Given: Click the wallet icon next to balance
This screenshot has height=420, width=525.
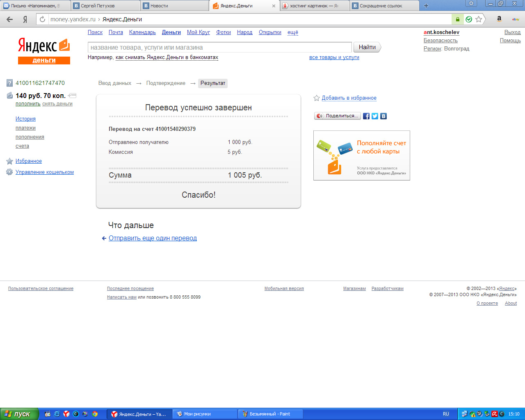Looking at the screenshot, I should [x=10, y=96].
